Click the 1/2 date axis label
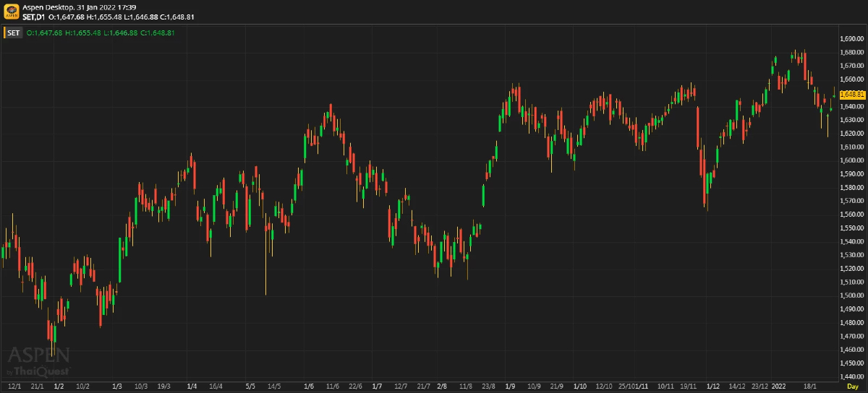868x393 pixels. 59,386
